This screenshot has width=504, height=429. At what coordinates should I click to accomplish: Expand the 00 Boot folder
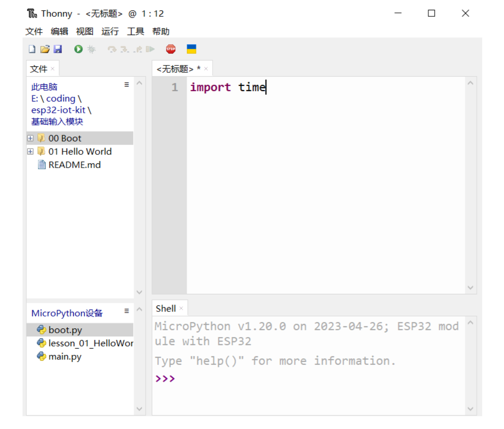30,138
